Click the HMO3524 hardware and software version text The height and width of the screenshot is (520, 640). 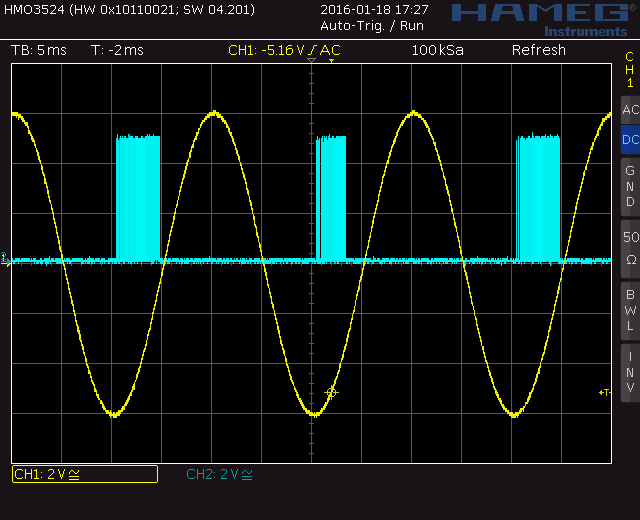tap(129, 9)
